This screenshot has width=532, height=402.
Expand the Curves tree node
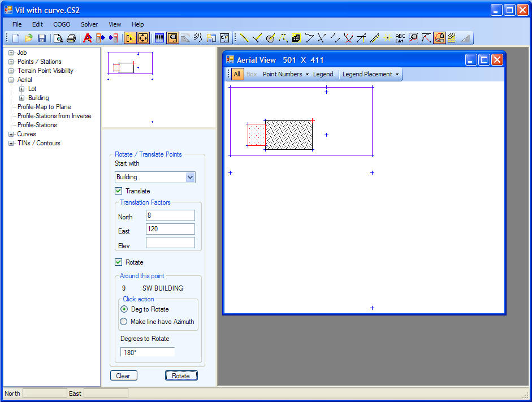[x=11, y=134]
